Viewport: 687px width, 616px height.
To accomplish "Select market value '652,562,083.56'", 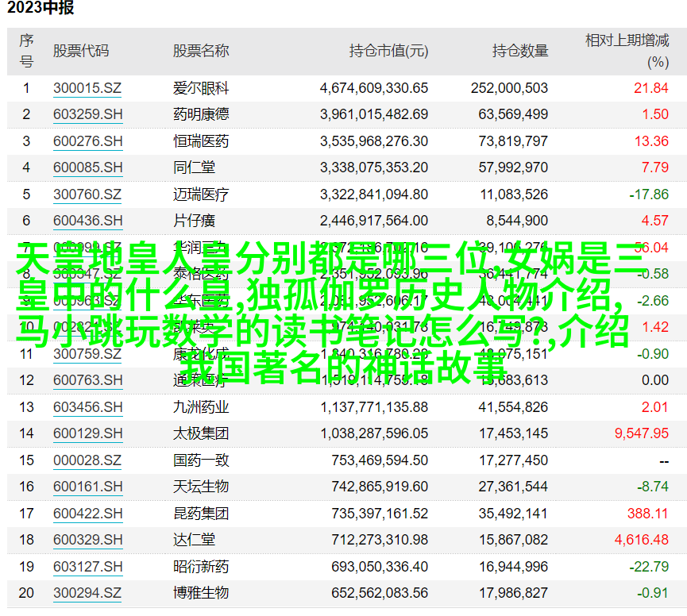I will coord(380,593).
